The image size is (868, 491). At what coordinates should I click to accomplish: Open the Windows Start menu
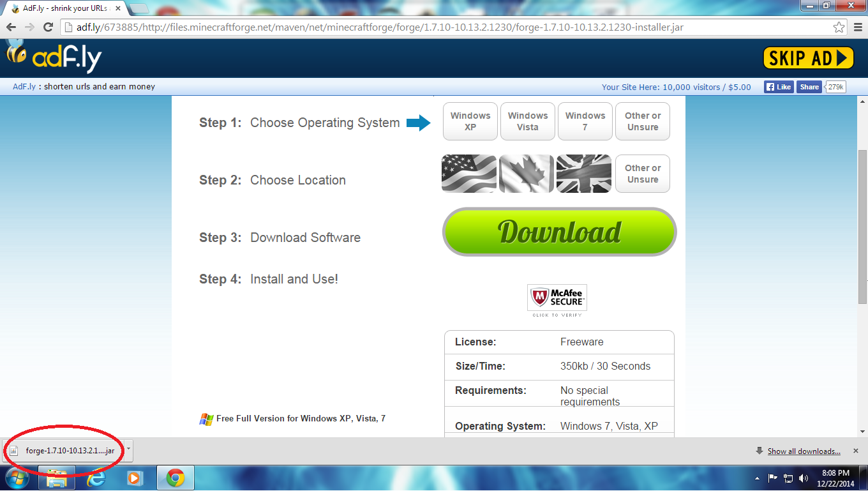pyautogui.click(x=17, y=478)
